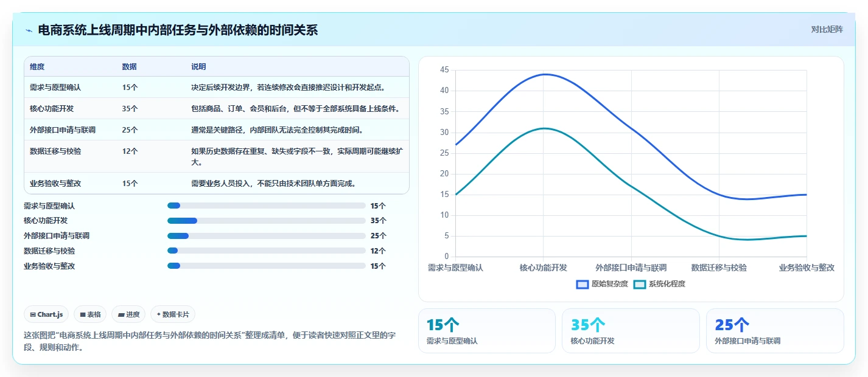Image resolution: width=868 pixels, height=377 pixels.
Task: Click the blue swatch beside 原始复杂度
Action: (583, 284)
